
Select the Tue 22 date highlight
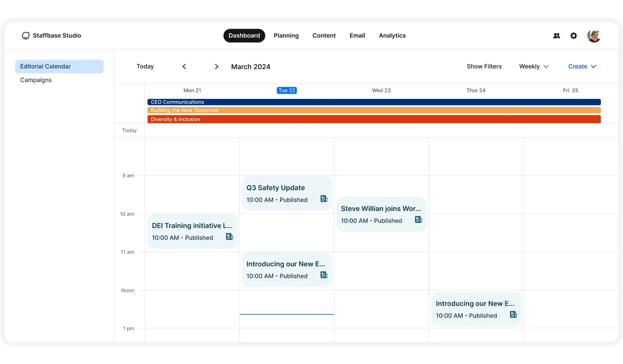[287, 90]
